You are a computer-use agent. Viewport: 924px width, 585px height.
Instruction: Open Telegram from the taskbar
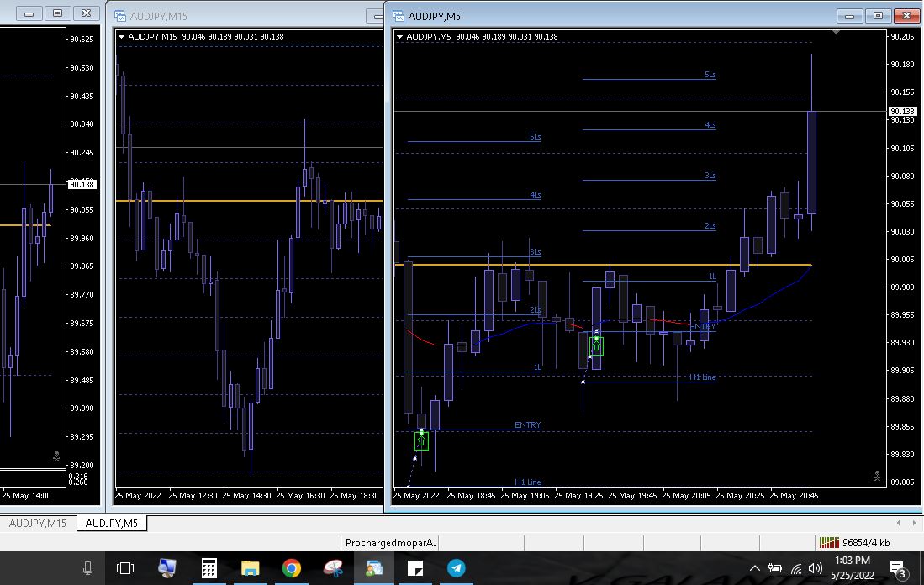pos(456,568)
